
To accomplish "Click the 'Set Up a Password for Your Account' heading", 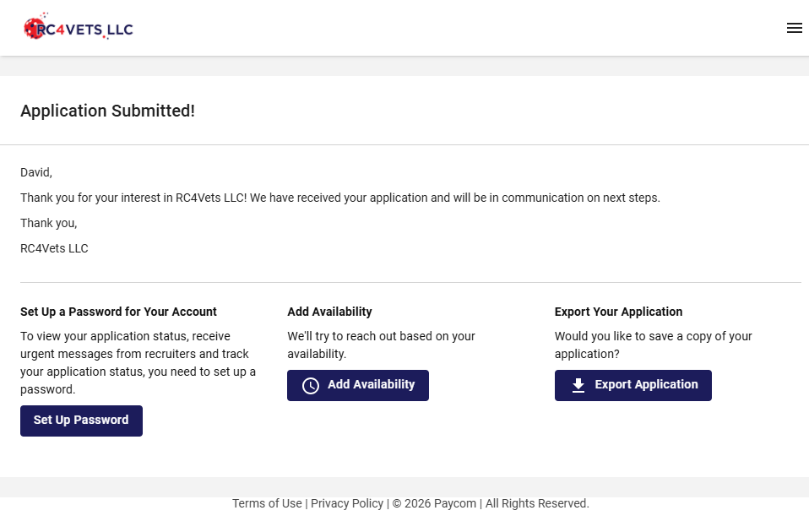I will click(x=118, y=312).
